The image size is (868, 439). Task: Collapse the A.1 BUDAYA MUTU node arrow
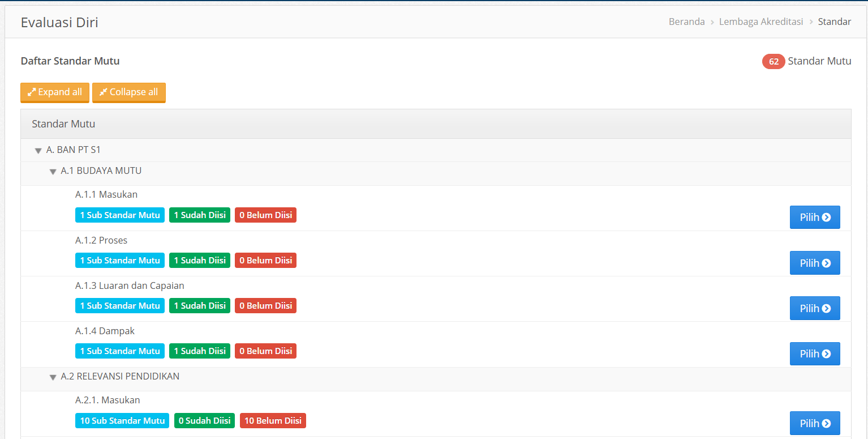pos(53,171)
